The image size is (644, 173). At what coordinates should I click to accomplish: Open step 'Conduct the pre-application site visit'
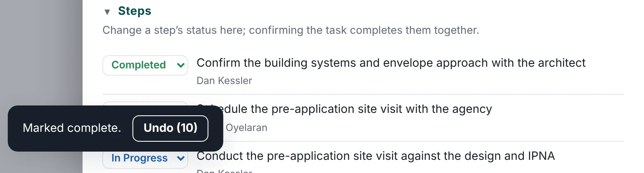(376, 156)
